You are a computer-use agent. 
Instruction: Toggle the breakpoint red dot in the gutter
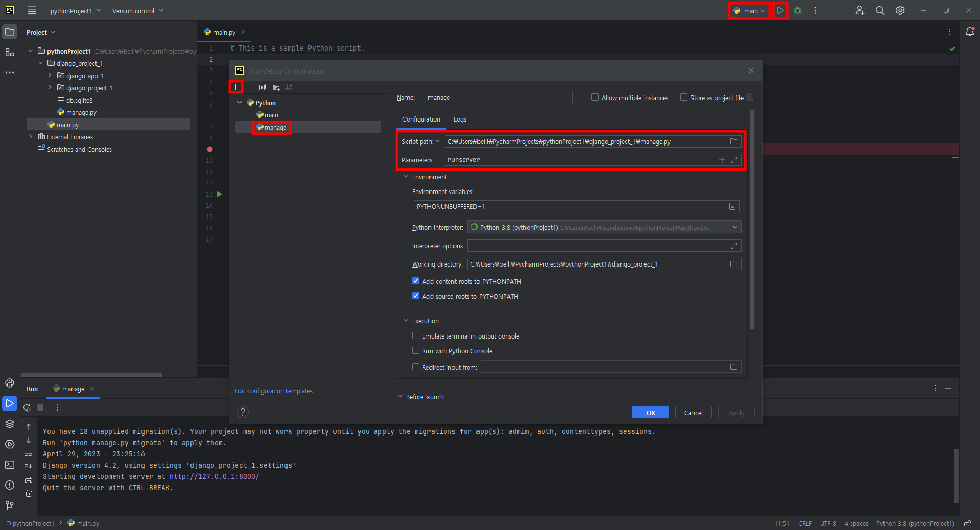[210, 149]
